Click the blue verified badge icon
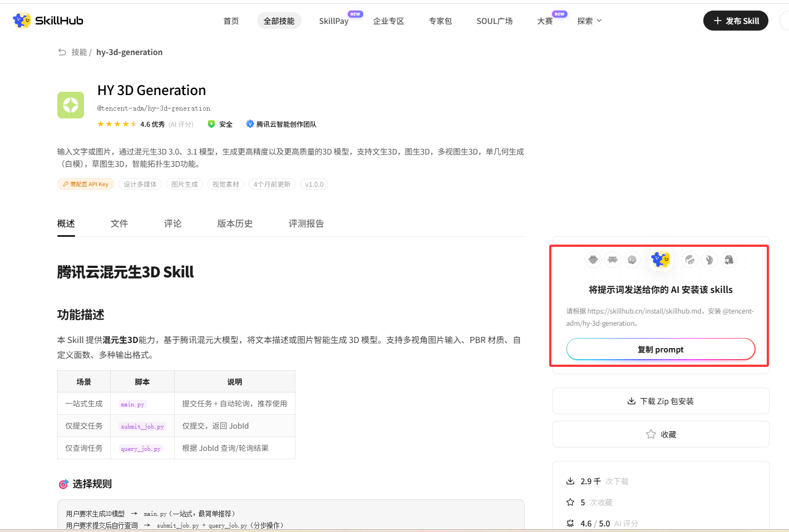The image size is (789, 532). [x=250, y=124]
